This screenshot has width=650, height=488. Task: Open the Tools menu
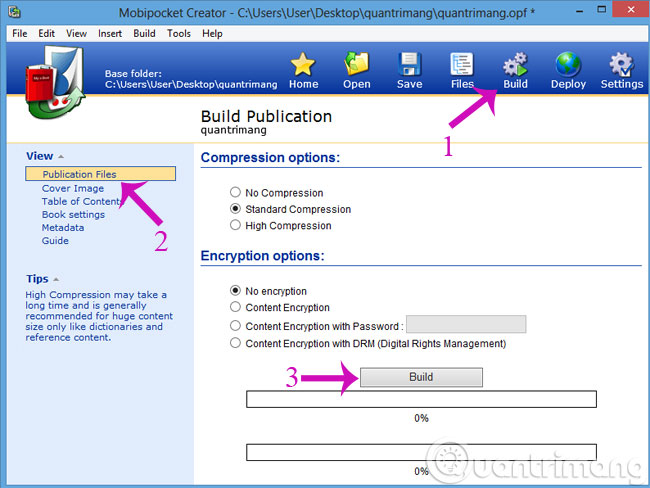point(179,34)
